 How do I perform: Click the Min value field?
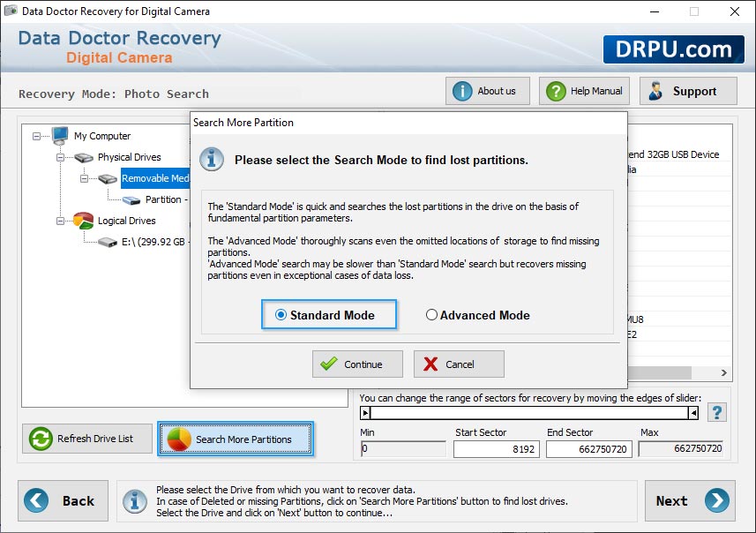pos(403,448)
